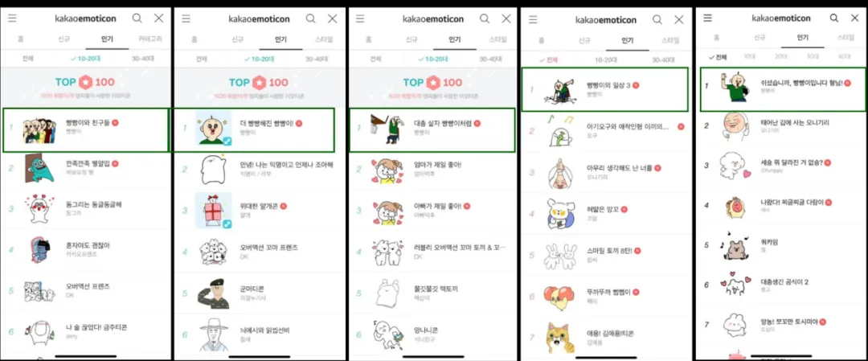868x361 pixels.
Task: Switch to the 카테고리 tab
Action: pyautogui.click(x=150, y=40)
